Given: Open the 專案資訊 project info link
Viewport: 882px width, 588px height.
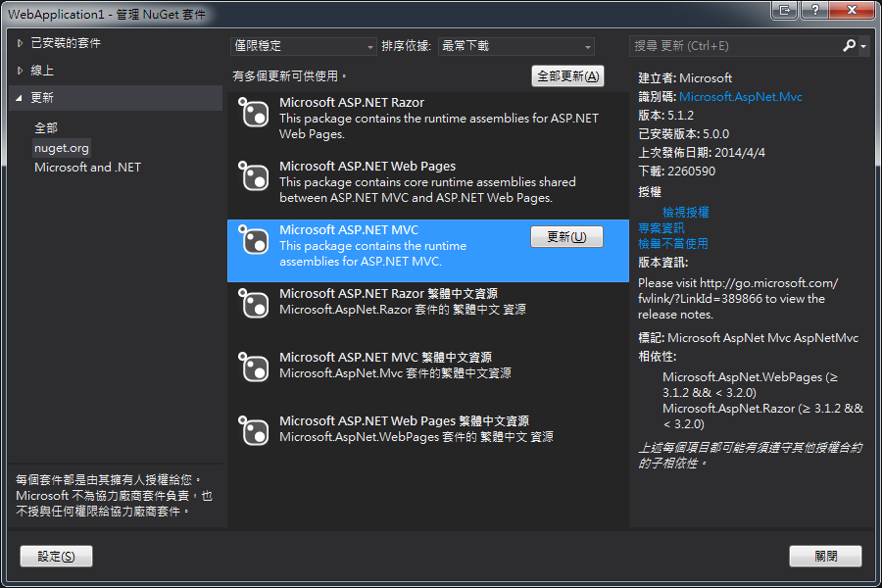Looking at the screenshot, I should pyautogui.click(x=661, y=228).
